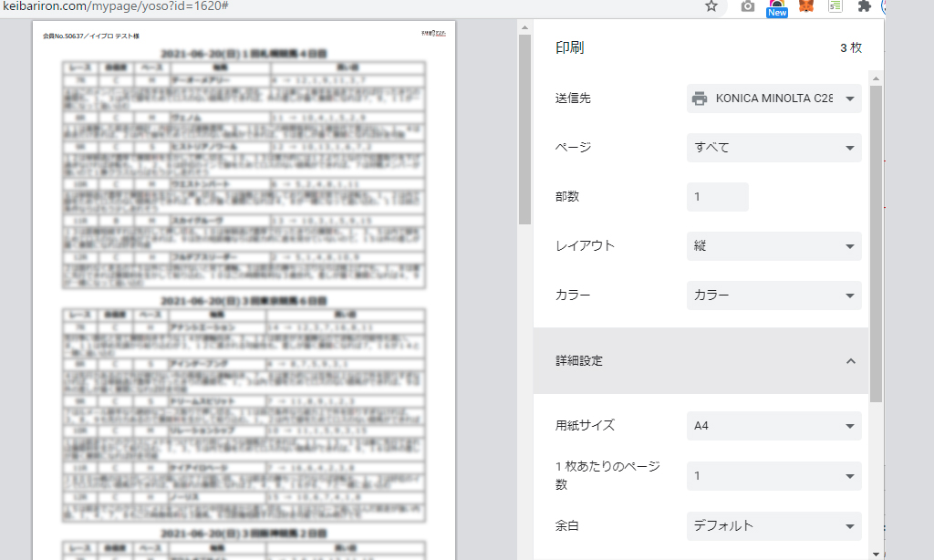Open the 送信先 printer destination dropdown

pos(773,99)
